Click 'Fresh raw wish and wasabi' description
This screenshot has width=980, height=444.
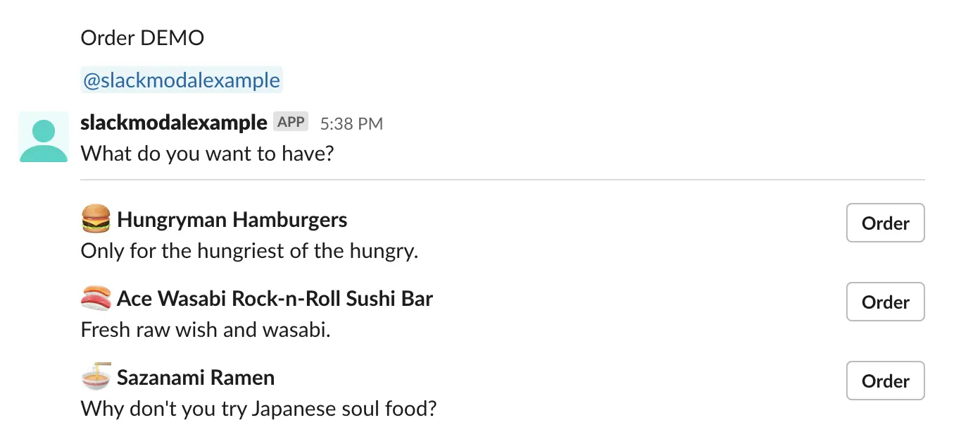(206, 329)
